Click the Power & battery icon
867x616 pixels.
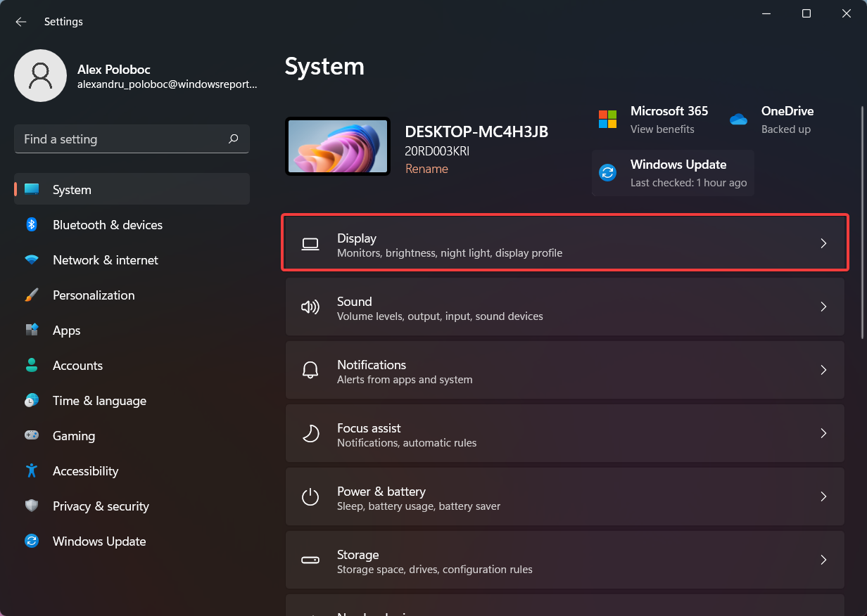pyautogui.click(x=310, y=496)
